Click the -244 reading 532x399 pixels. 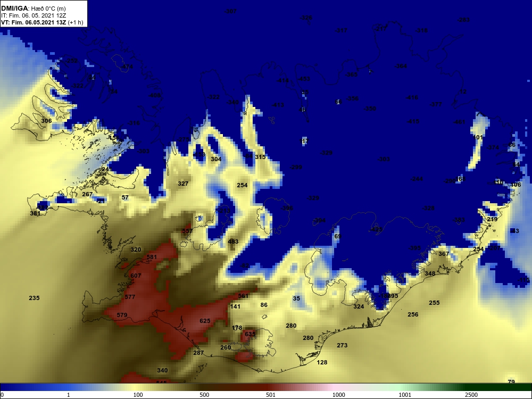click(x=417, y=179)
